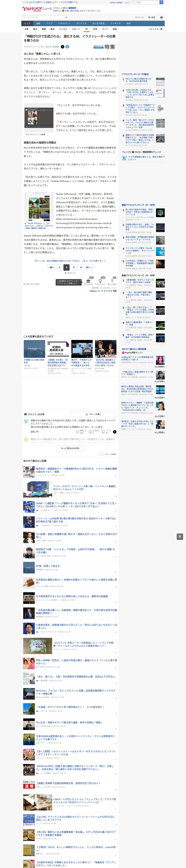Click in the keyword search input field
Image resolution: width=186 pixels, height=868 pixels.
tap(43, 18)
